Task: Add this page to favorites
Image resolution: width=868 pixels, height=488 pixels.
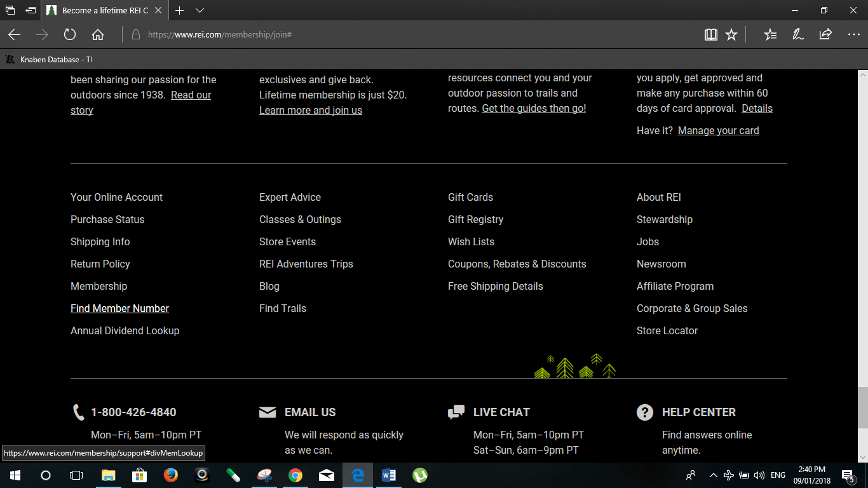Action: (x=731, y=34)
